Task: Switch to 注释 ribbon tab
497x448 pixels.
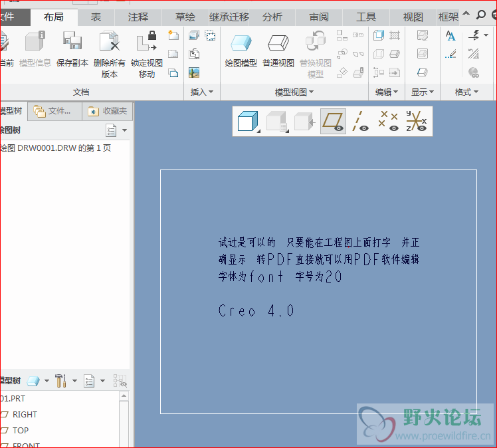Action: tap(138, 17)
